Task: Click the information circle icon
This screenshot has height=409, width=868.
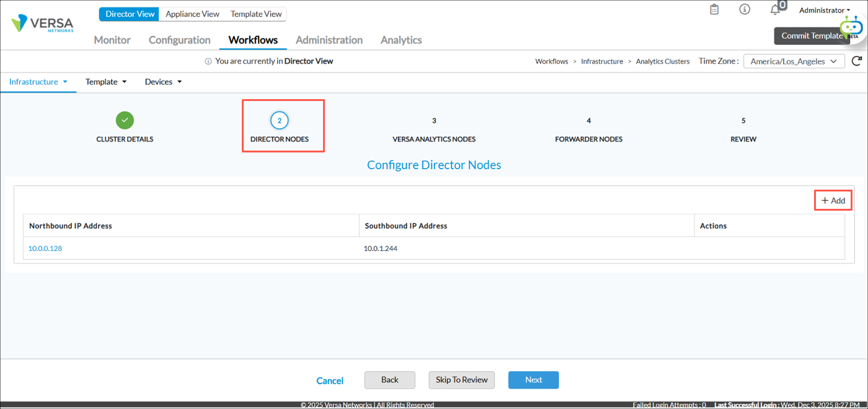Action: (745, 9)
